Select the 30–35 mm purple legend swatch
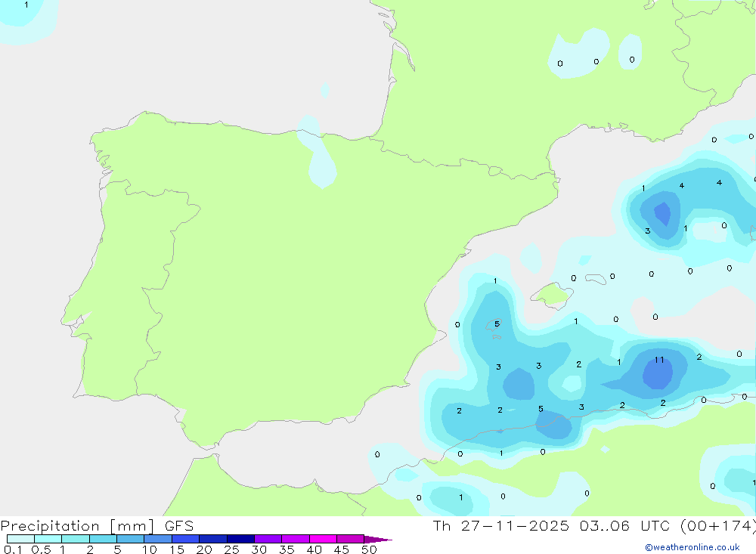756x554 pixels. [x=268, y=539]
